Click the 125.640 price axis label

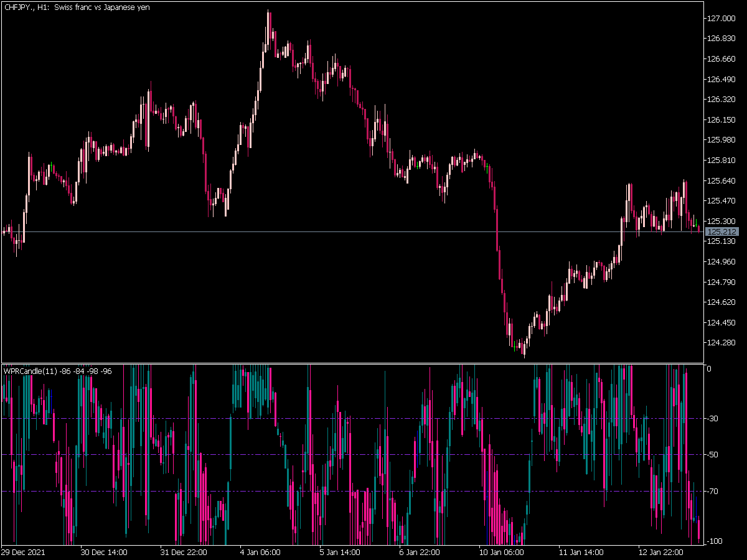[722, 181]
